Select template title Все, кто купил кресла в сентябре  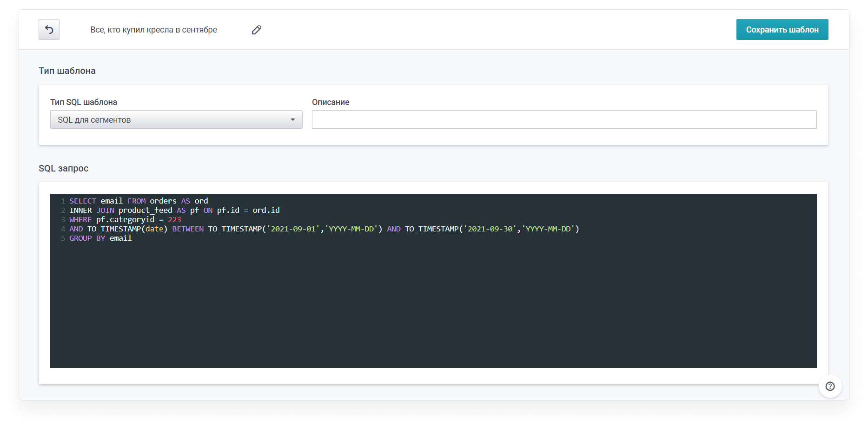[x=153, y=30]
